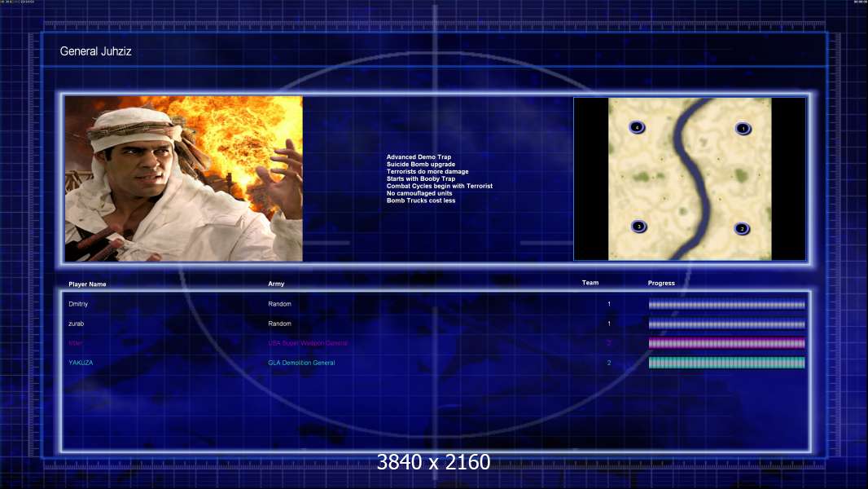Click the USA Super Weapon General army label
Image resolution: width=868 pixels, height=489 pixels.
point(308,343)
